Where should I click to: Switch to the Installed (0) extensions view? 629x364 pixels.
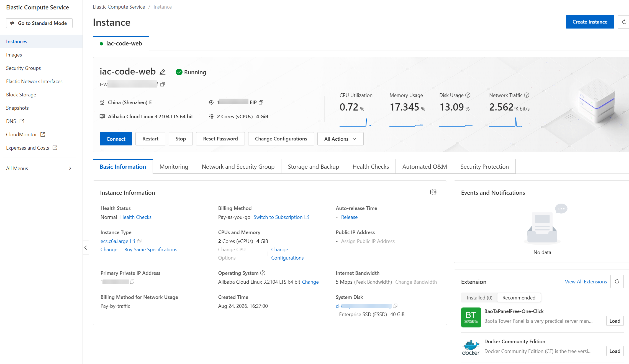tap(479, 298)
